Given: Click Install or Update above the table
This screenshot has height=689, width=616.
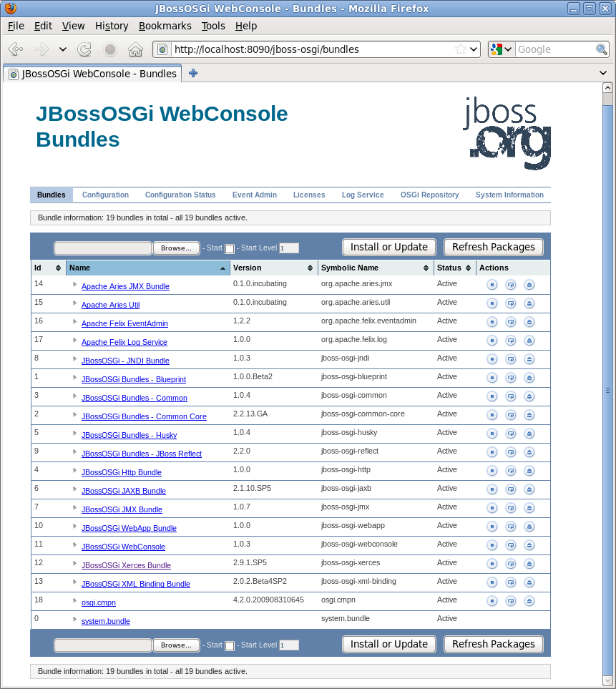Looking at the screenshot, I should point(388,248).
